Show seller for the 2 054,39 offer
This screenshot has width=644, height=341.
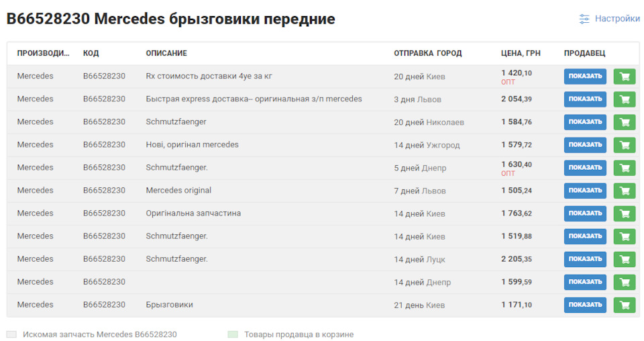585,99
